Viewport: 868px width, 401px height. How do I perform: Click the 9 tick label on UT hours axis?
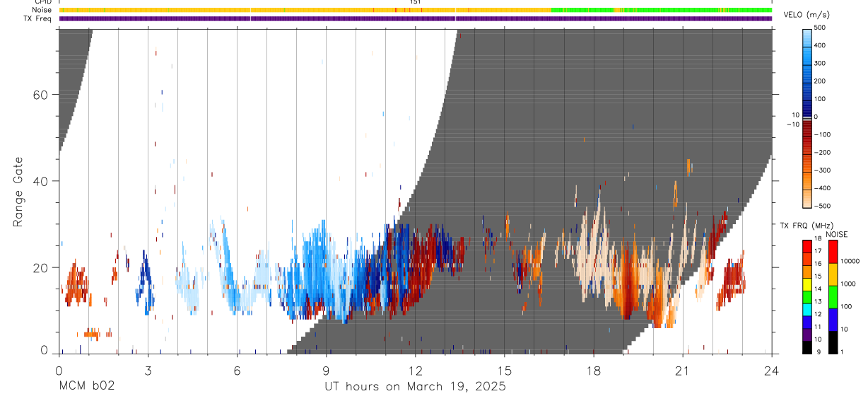coord(326,371)
